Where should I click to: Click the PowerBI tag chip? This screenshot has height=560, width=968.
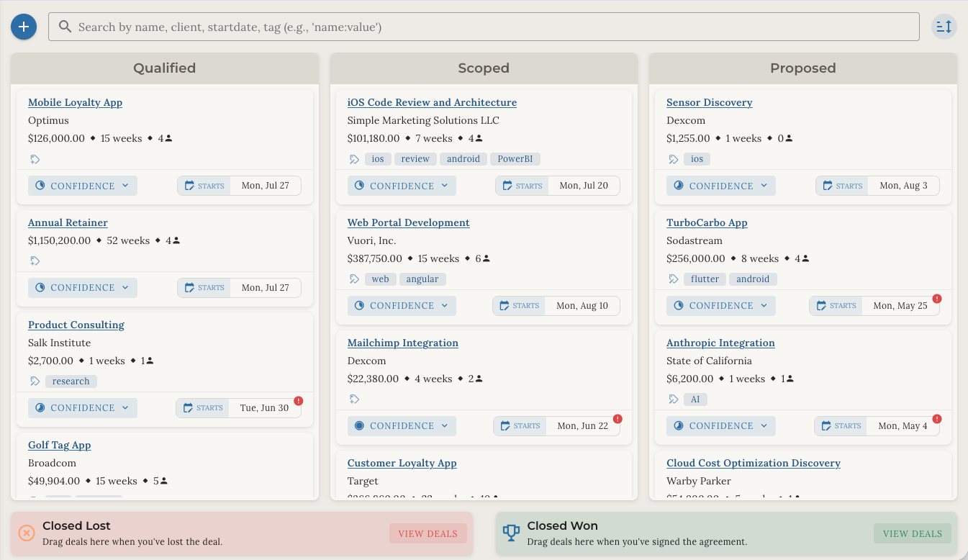[515, 159]
